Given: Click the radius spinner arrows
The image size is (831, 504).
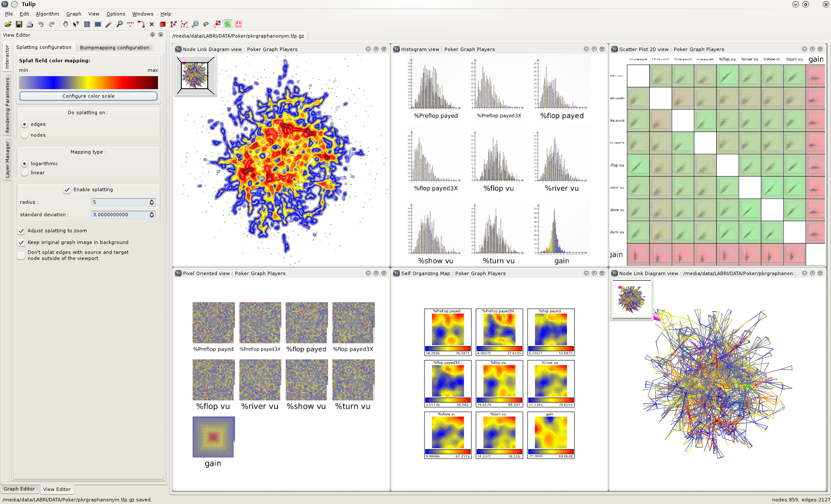Looking at the screenshot, I should (151, 202).
